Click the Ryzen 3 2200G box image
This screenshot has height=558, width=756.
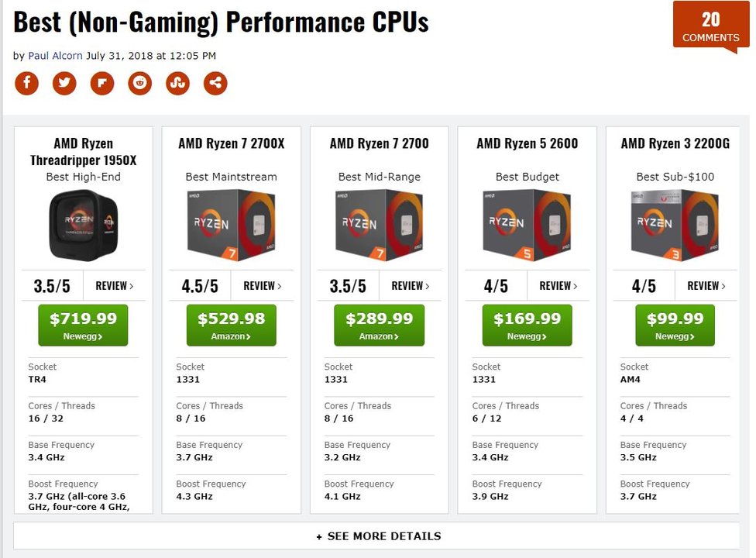[x=675, y=226]
